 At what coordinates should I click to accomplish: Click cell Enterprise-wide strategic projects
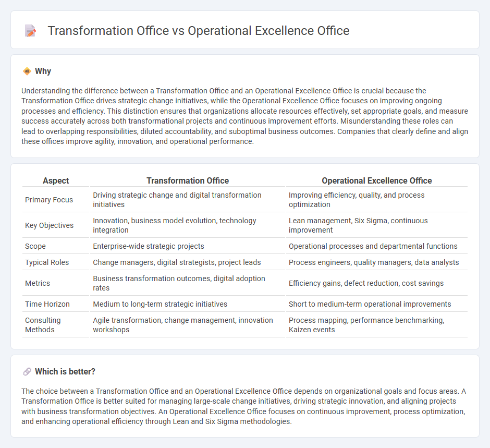(x=188, y=246)
